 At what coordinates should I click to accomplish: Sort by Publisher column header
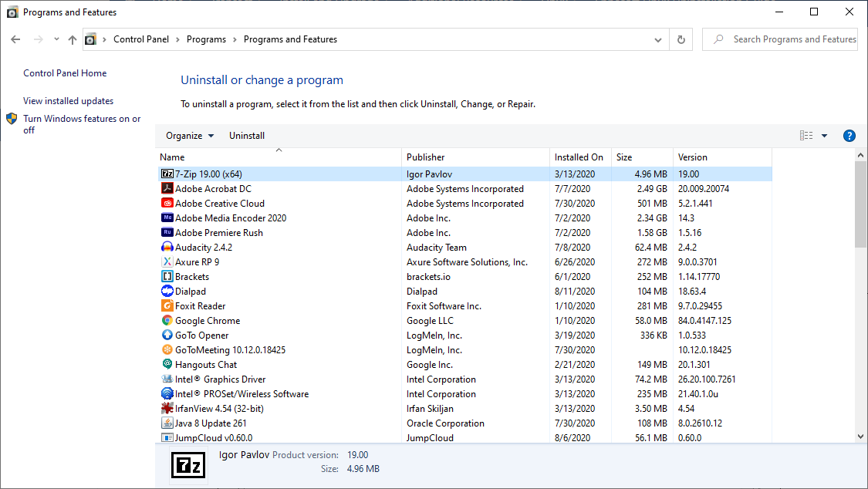point(475,157)
